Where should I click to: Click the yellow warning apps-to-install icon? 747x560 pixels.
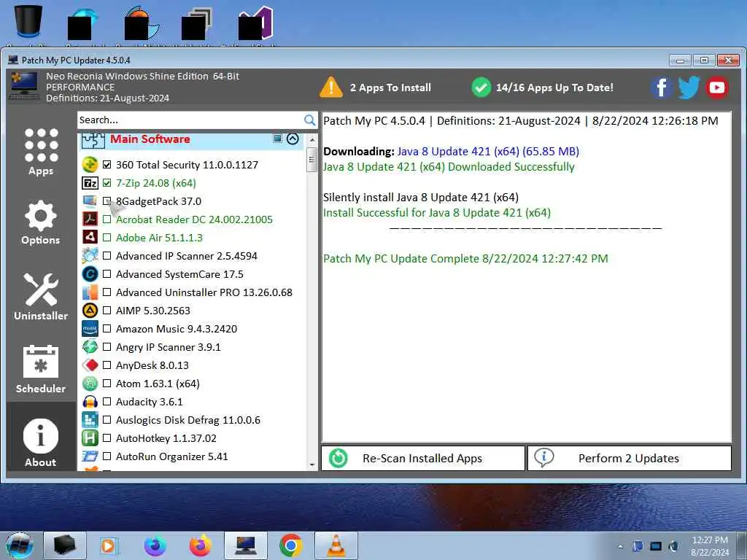(x=330, y=87)
